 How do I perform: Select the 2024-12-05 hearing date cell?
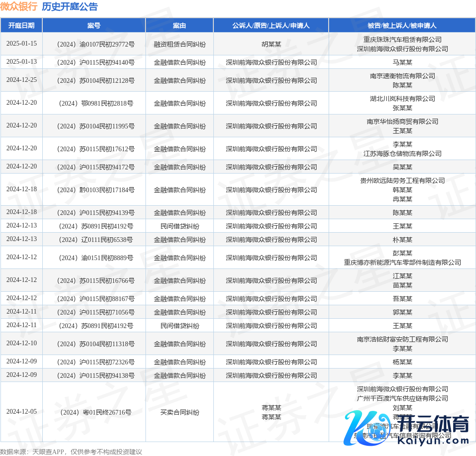(x=21, y=411)
